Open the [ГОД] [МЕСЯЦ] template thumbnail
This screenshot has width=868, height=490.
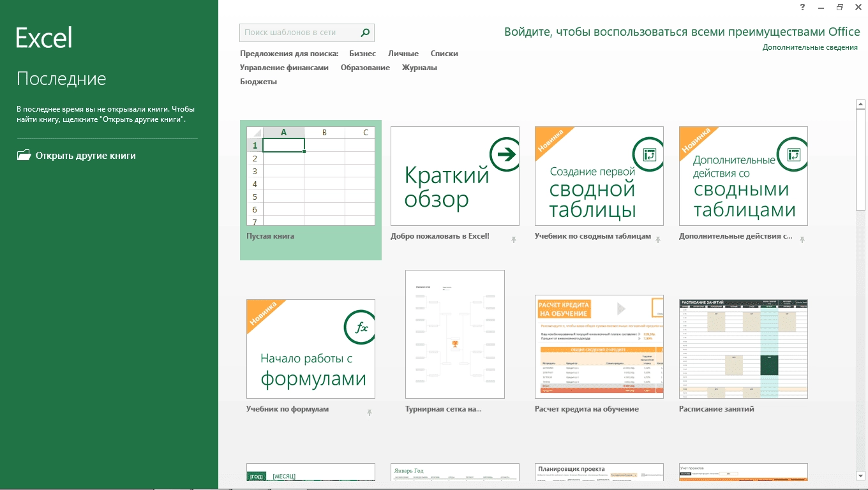311,472
